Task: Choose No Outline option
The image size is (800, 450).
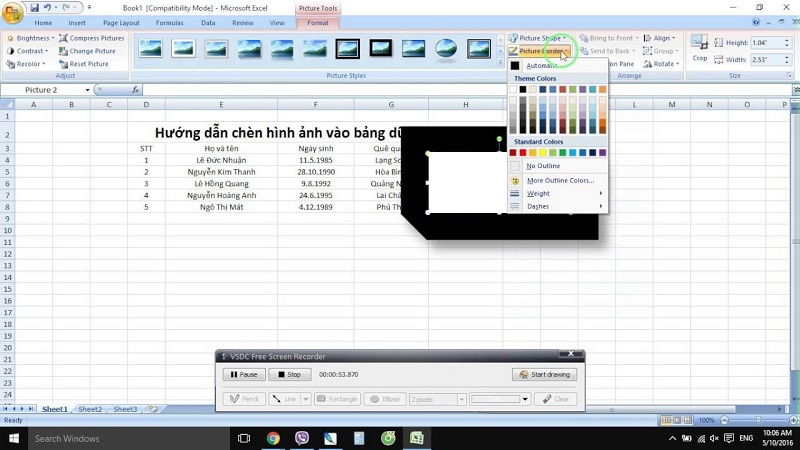Action: tap(558, 166)
